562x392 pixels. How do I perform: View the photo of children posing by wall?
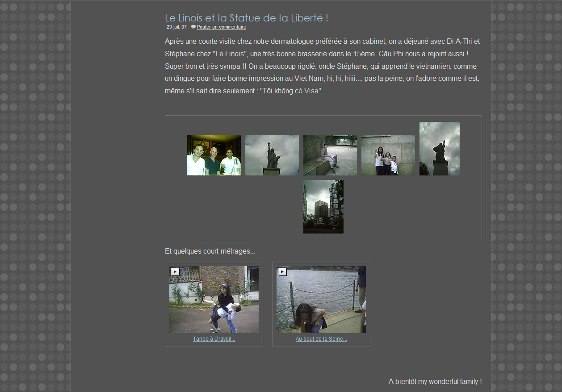coord(388,155)
